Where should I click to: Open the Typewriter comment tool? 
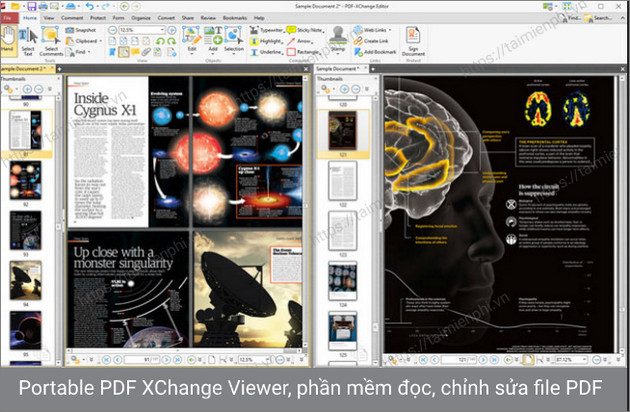[266, 30]
